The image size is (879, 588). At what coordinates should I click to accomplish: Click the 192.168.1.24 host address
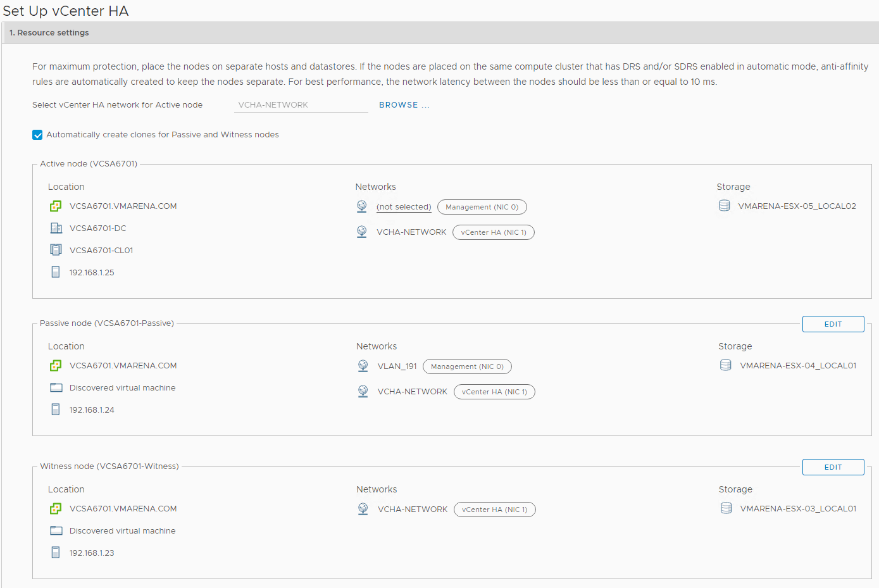pyautogui.click(x=92, y=410)
